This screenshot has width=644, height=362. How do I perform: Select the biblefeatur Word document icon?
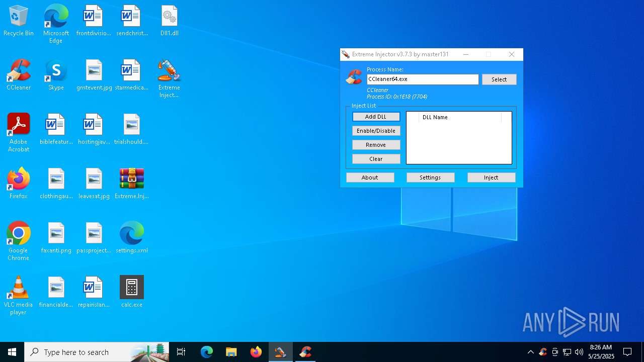[x=56, y=130]
